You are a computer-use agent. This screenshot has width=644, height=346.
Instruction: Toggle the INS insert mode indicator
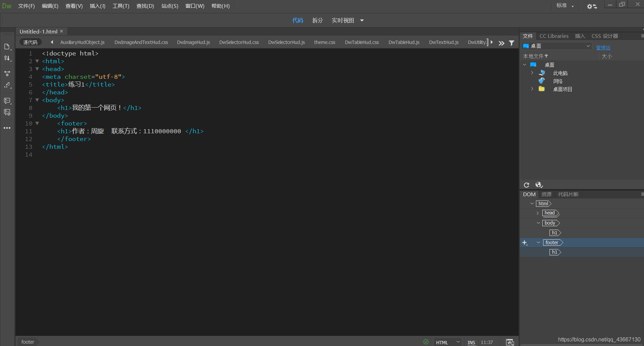pos(471,342)
